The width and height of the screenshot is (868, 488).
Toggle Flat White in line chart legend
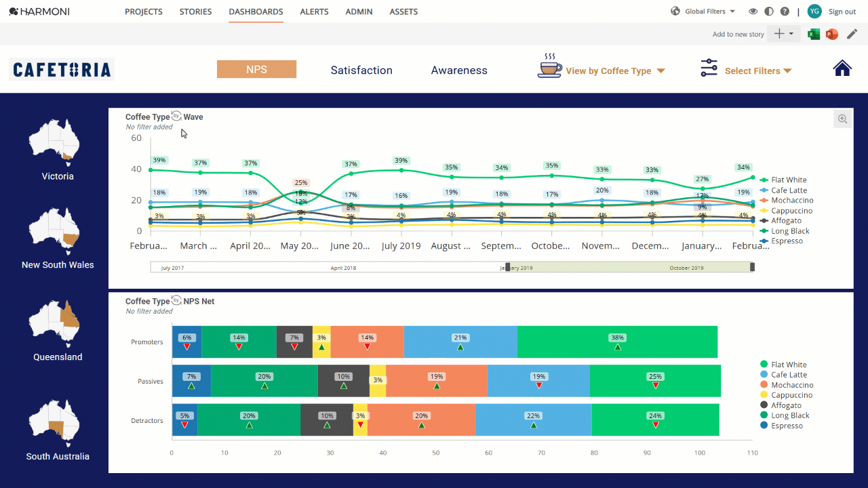click(783, 180)
